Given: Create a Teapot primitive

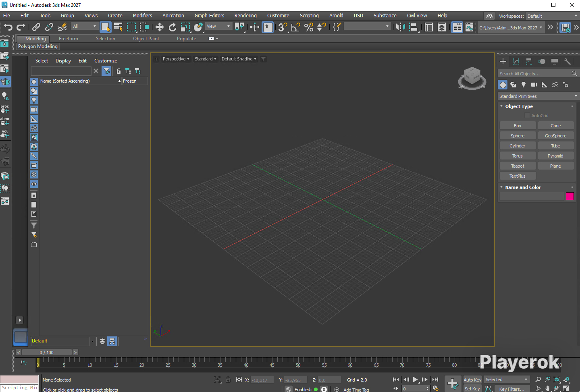Looking at the screenshot, I should click(x=518, y=166).
